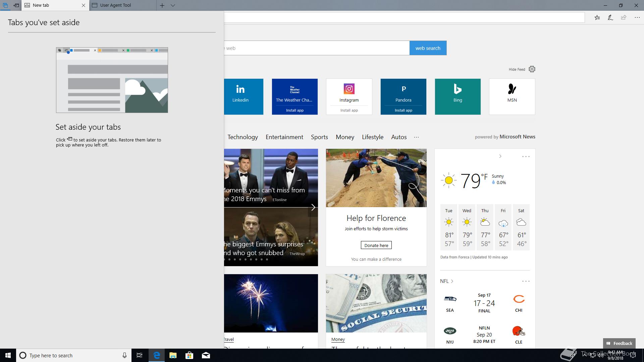Viewport: 644px width, 362px height.
Task: Click Money category label under article
Action: point(338,340)
